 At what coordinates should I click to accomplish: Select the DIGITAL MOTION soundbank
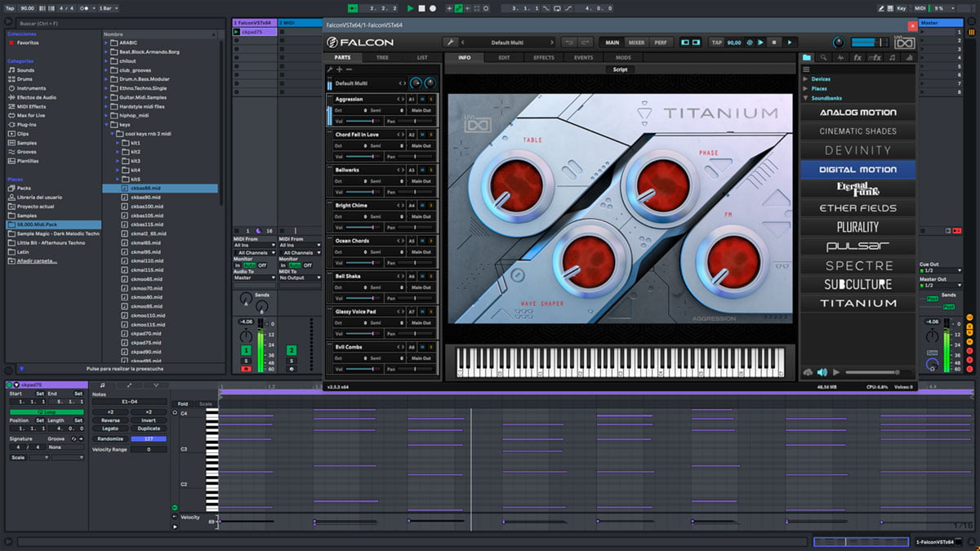click(857, 170)
